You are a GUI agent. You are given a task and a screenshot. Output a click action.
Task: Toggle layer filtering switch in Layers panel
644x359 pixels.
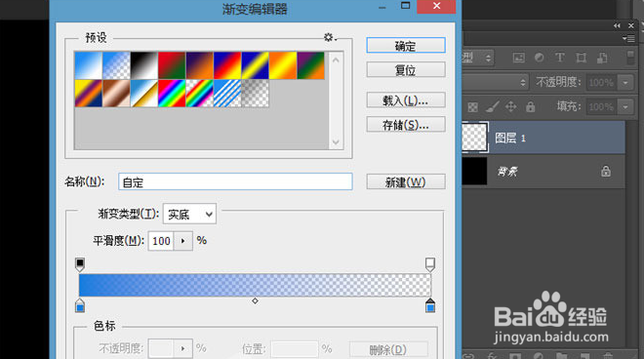(631, 58)
